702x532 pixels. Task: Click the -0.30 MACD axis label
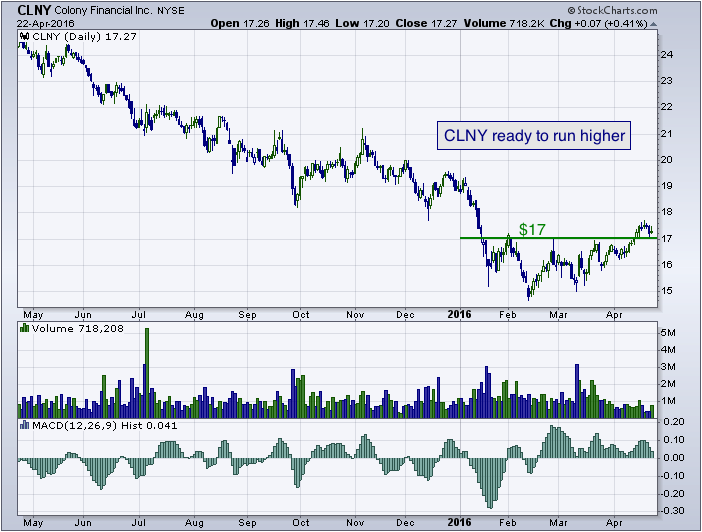point(672,511)
